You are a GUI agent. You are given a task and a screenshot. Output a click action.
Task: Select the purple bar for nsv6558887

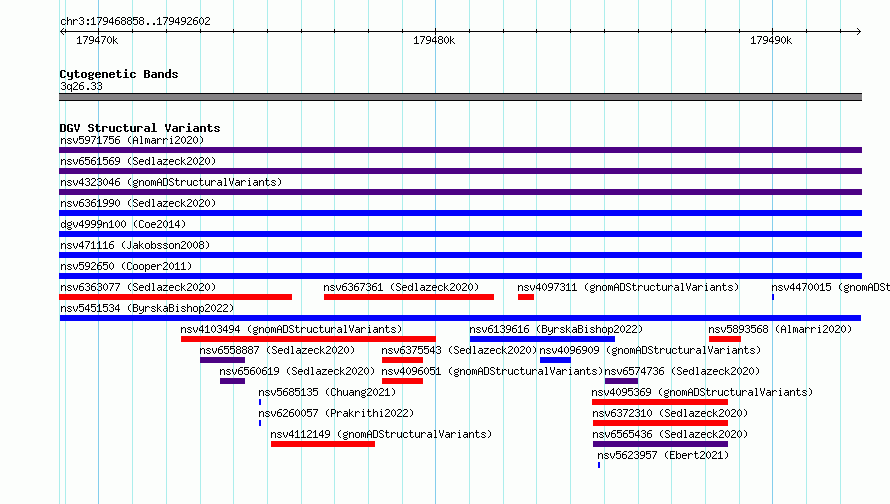pyautogui.click(x=222, y=360)
